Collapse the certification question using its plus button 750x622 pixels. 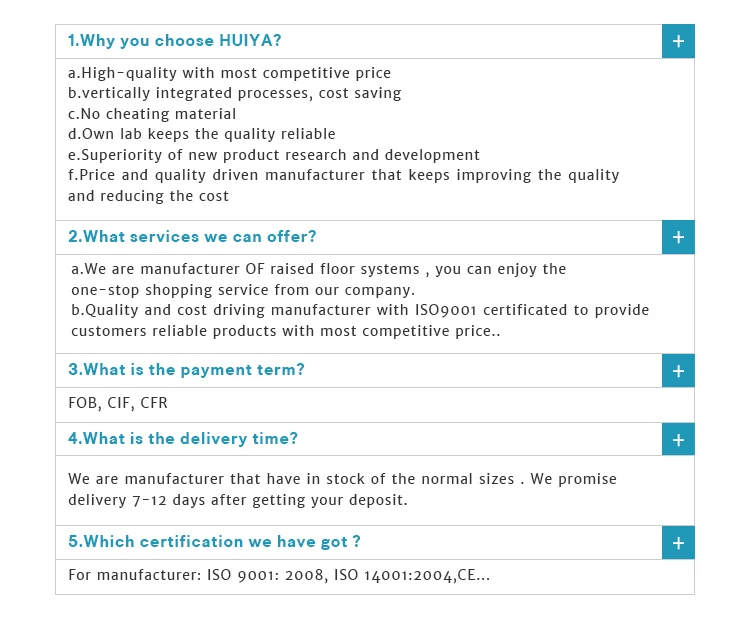678,543
